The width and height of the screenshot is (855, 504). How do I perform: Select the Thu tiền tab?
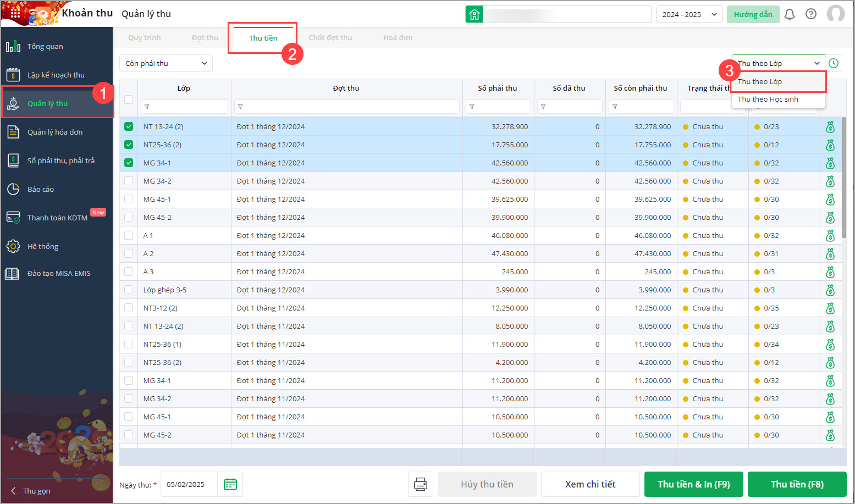click(x=263, y=38)
